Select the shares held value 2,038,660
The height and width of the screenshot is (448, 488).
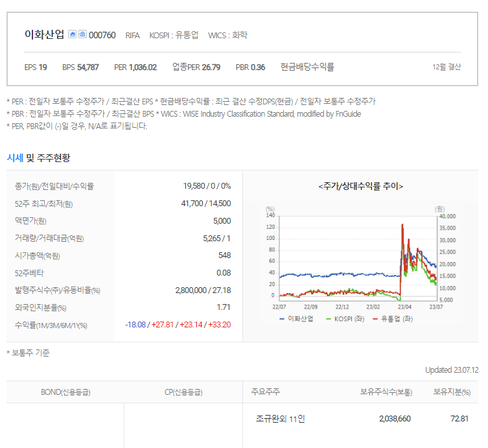point(395,419)
